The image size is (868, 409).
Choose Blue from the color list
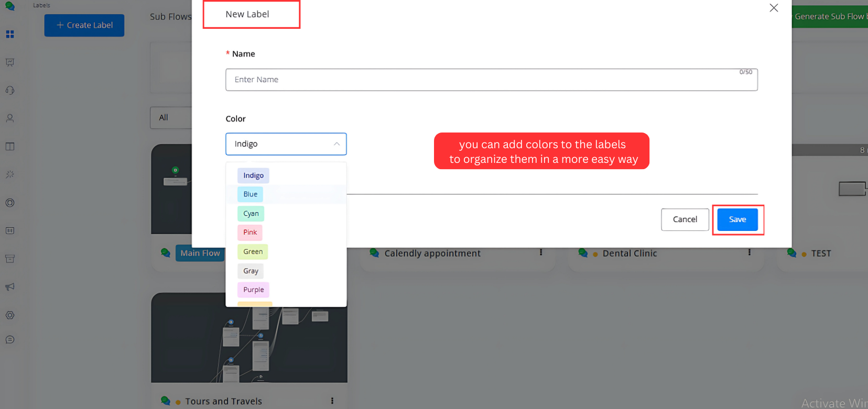[251, 194]
